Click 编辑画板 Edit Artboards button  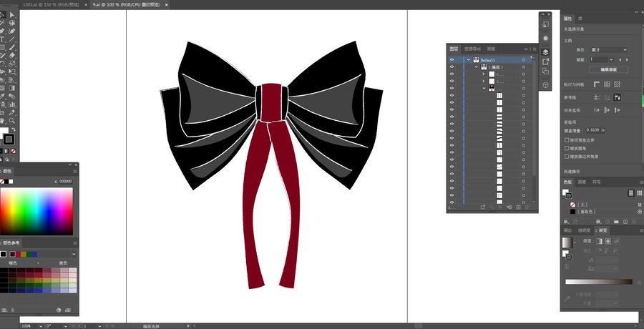point(608,70)
